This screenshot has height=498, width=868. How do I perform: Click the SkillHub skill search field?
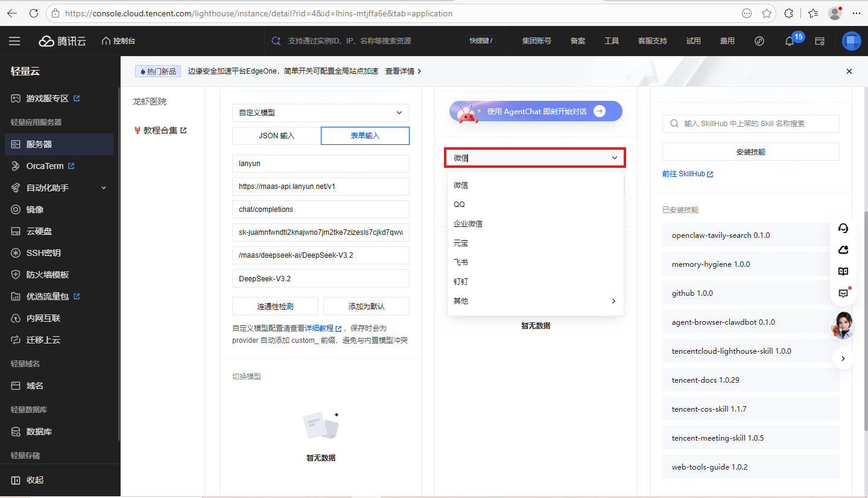(x=751, y=124)
